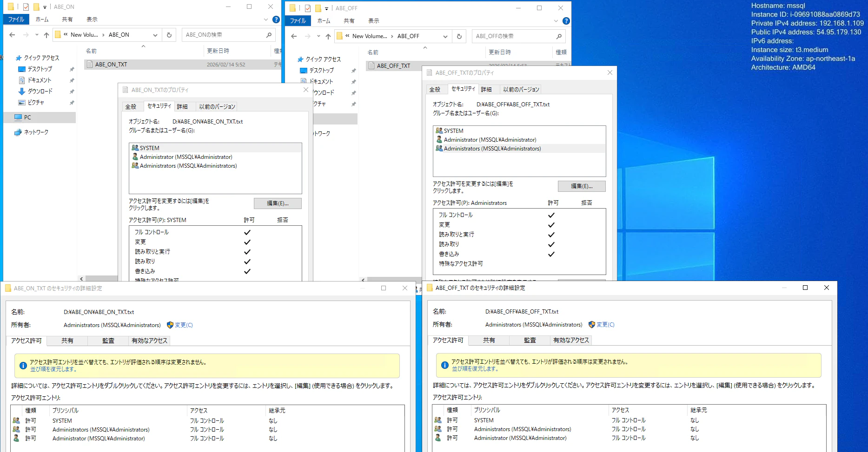Click the Properties icon in ABE_OFF title bar
This screenshot has height=452, width=868.
point(308,8)
